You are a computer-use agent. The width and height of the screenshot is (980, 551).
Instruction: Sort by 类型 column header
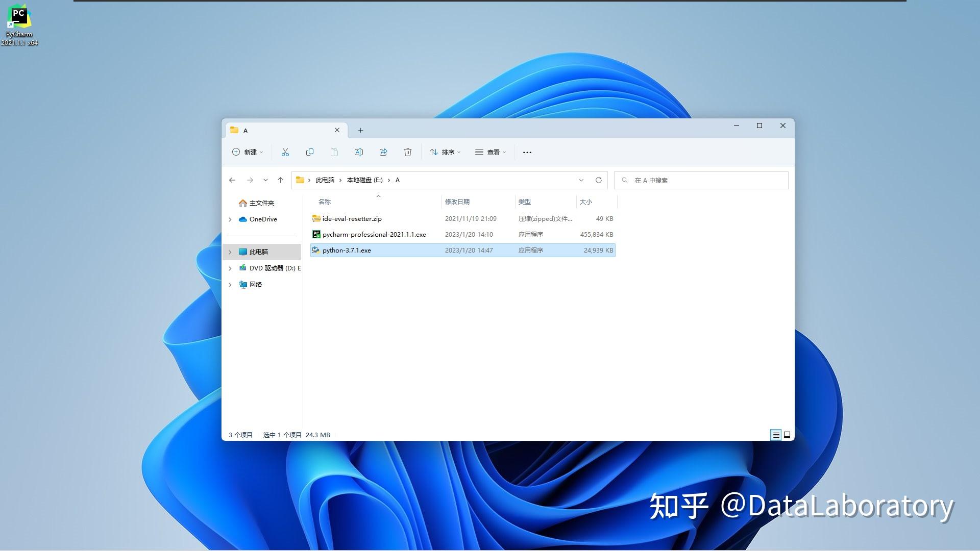pos(525,202)
